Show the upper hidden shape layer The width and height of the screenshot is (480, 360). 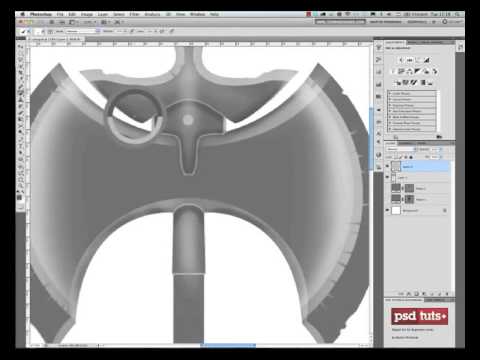pos(387,188)
